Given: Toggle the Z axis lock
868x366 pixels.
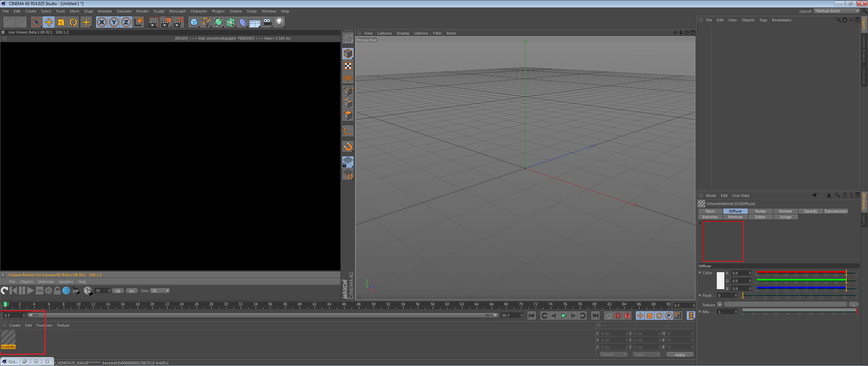Looking at the screenshot, I should [126, 22].
